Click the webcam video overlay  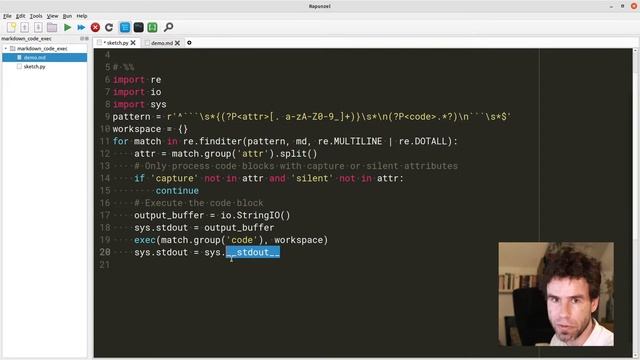pos(556,294)
